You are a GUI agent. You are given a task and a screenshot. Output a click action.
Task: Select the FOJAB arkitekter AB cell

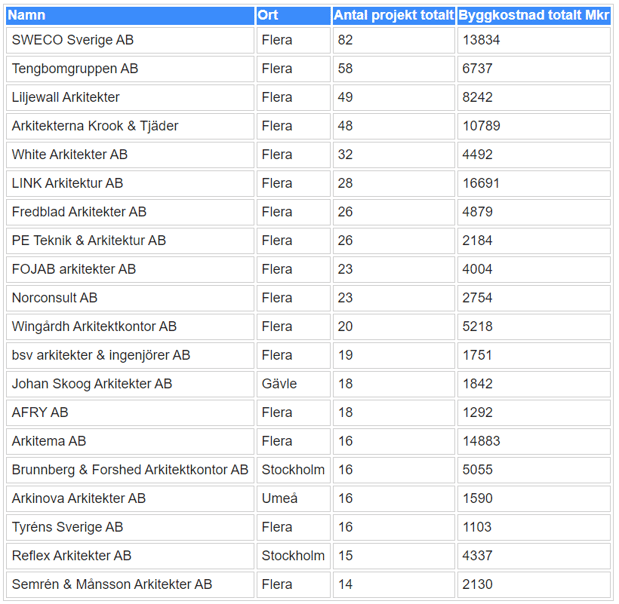130,270
